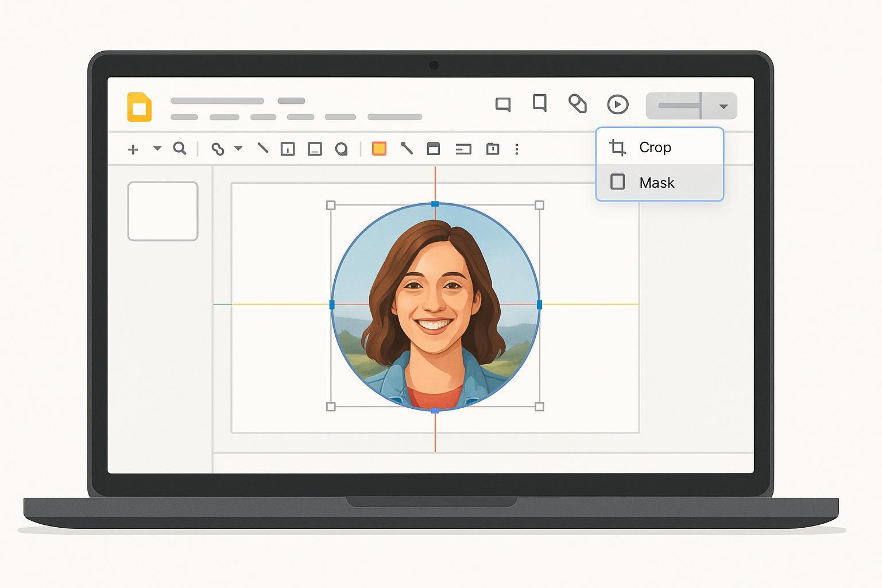Viewport: 882px width, 588px height.
Task: Click the Google Slides logo icon
Action: pos(140,107)
